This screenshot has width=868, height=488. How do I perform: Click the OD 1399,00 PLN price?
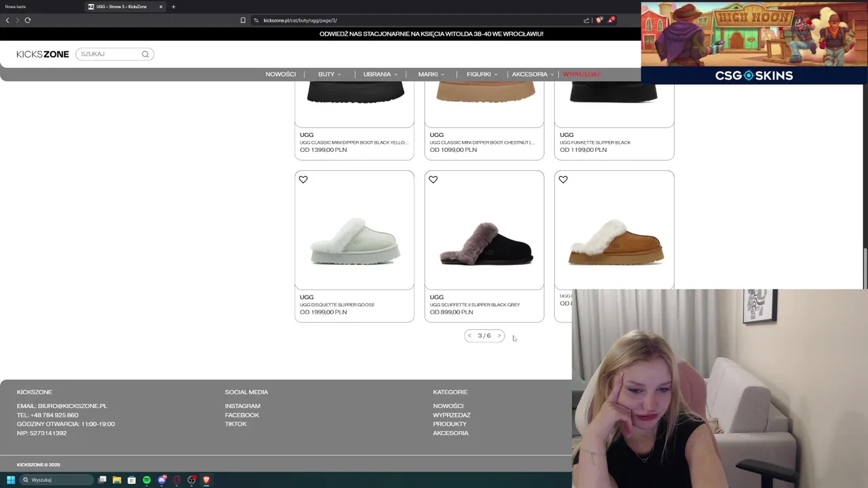click(x=323, y=150)
